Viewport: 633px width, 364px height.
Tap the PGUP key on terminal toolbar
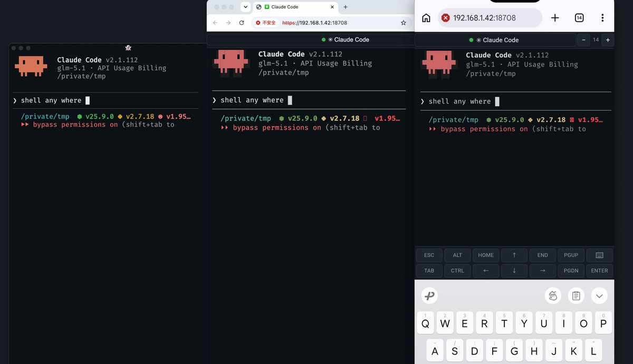(571, 255)
